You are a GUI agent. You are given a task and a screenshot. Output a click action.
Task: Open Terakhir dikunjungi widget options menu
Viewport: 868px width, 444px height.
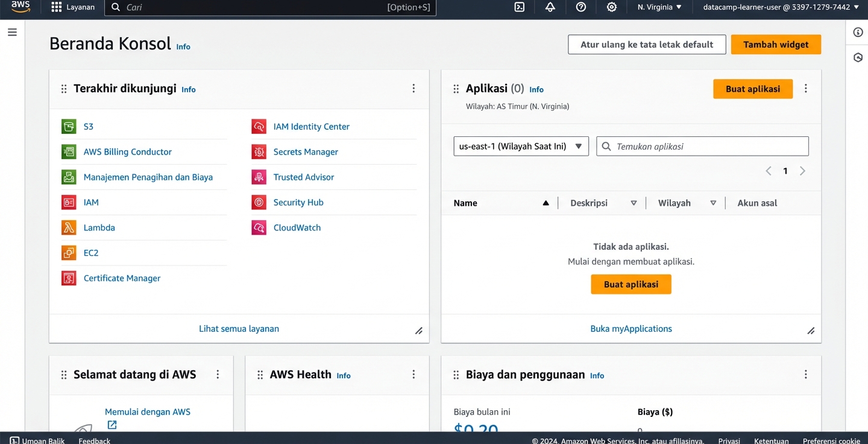(x=414, y=89)
